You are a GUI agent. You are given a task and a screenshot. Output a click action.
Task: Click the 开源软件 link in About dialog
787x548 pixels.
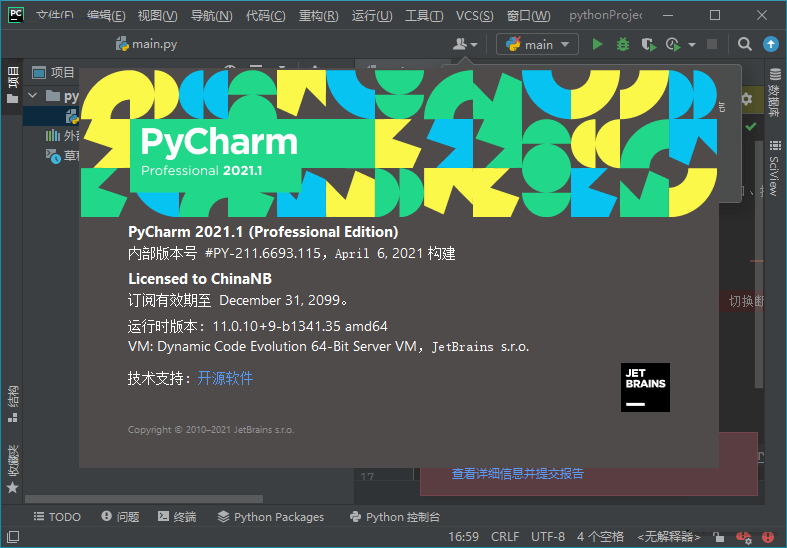225,378
